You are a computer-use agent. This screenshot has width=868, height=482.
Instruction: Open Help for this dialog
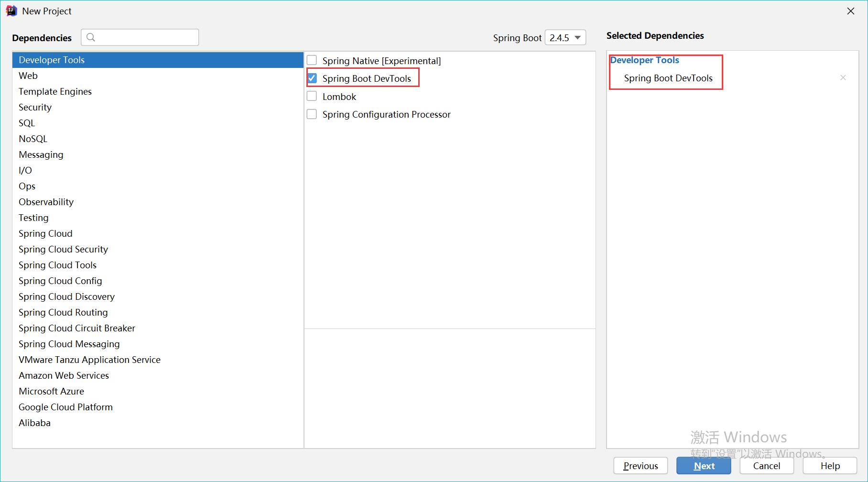830,466
